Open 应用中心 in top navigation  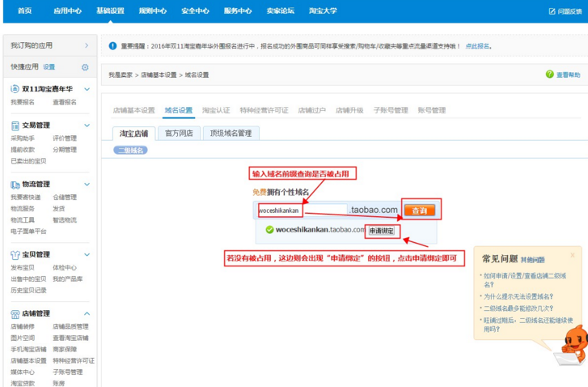(x=67, y=11)
